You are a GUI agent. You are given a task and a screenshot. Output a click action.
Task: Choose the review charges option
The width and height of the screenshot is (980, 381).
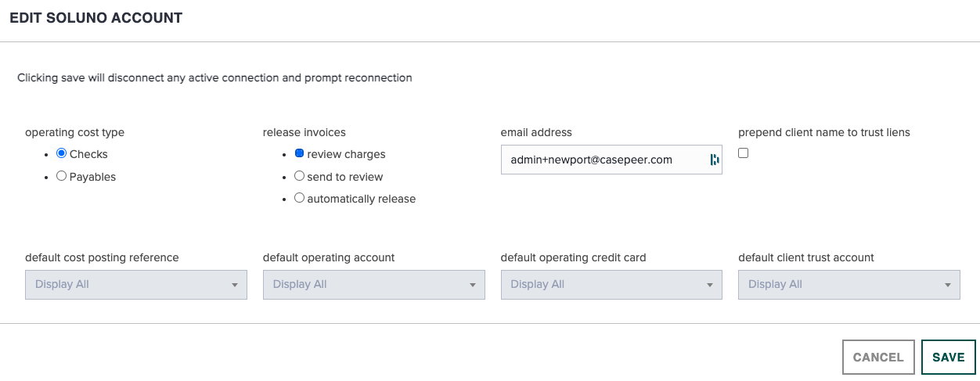coord(299,153)
